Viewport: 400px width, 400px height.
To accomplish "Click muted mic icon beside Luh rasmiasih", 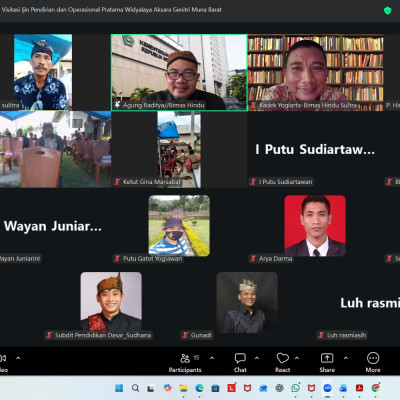I will pos(321,335).
